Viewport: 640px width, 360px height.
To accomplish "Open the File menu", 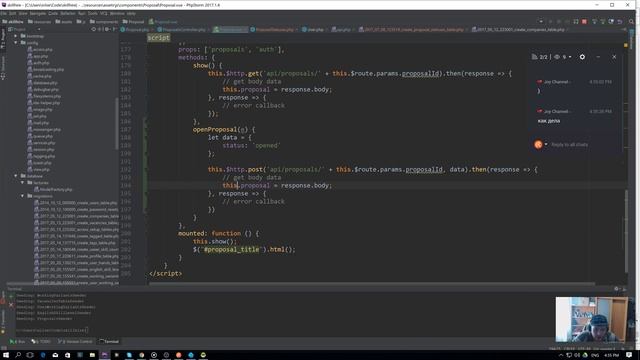I will click(4, 13).
